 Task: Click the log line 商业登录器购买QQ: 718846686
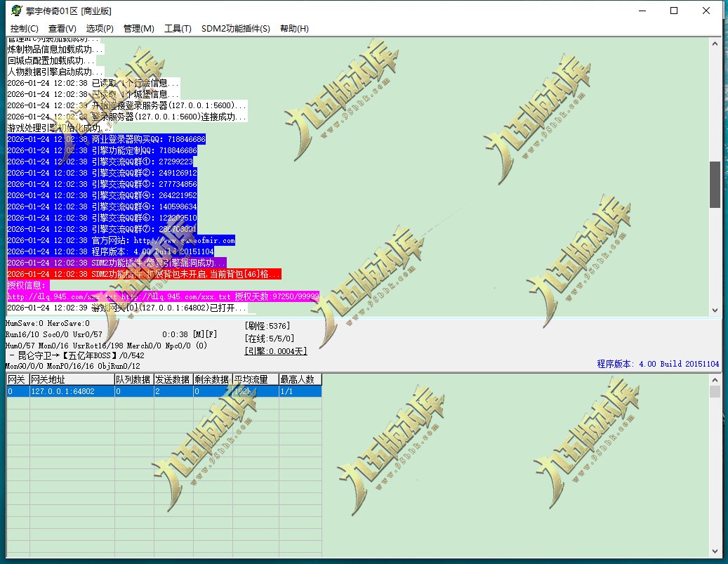(106, 139)
